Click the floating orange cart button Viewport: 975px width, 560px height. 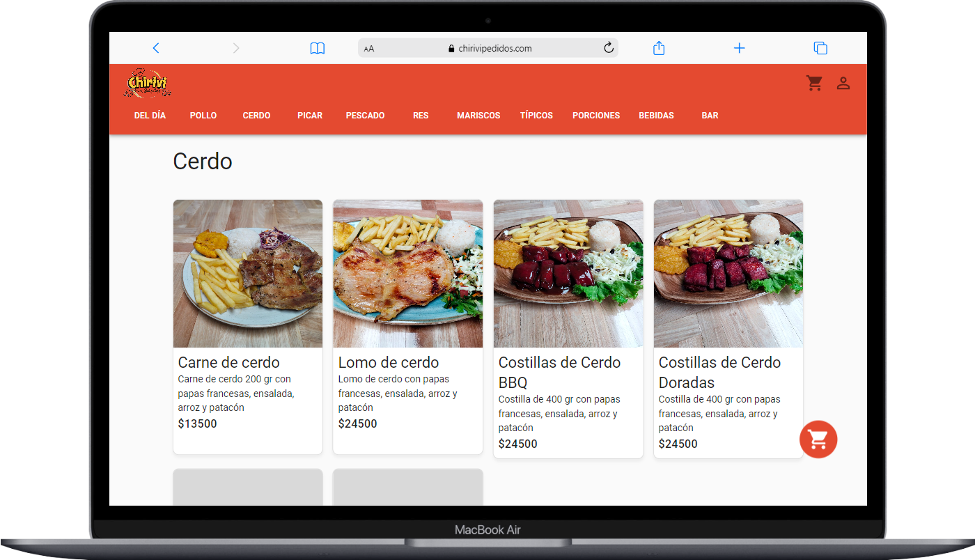click(818, 440)
